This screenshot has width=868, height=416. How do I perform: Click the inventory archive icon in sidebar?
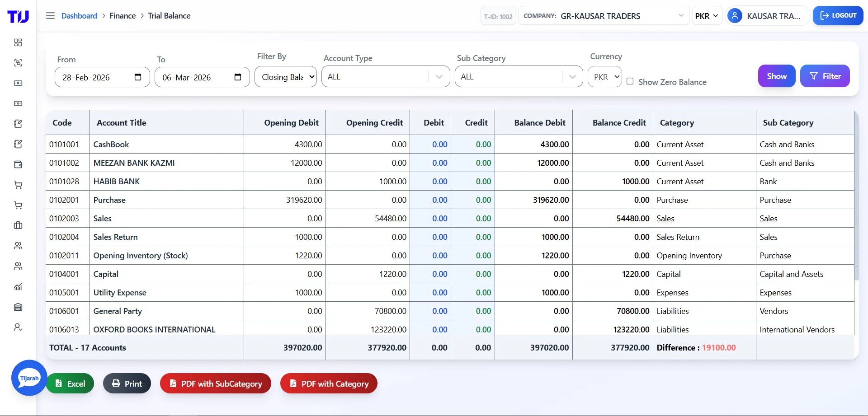point(18,307)
